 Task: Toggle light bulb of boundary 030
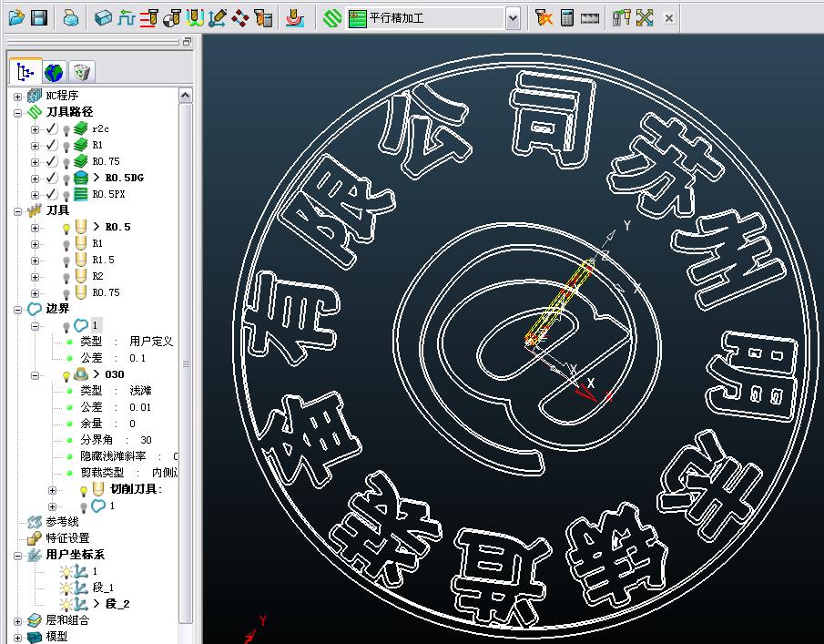pyautogui.click(x=66, y=375)
